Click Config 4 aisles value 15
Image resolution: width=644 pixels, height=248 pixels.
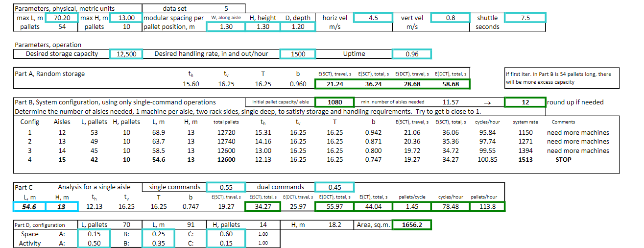62,159
